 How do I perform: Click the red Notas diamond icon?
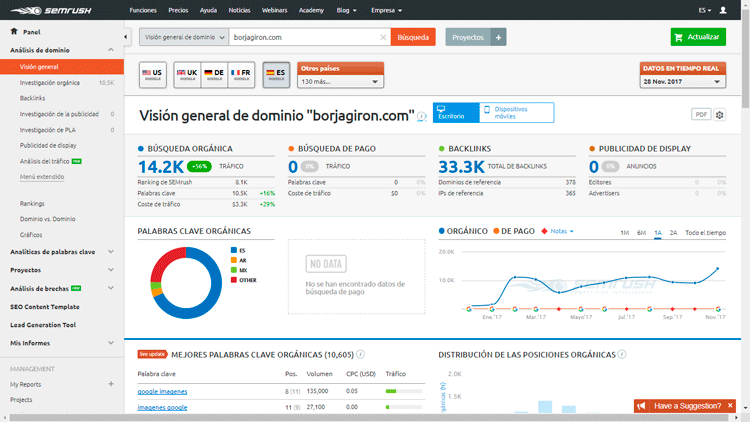[x=544, y=231]
